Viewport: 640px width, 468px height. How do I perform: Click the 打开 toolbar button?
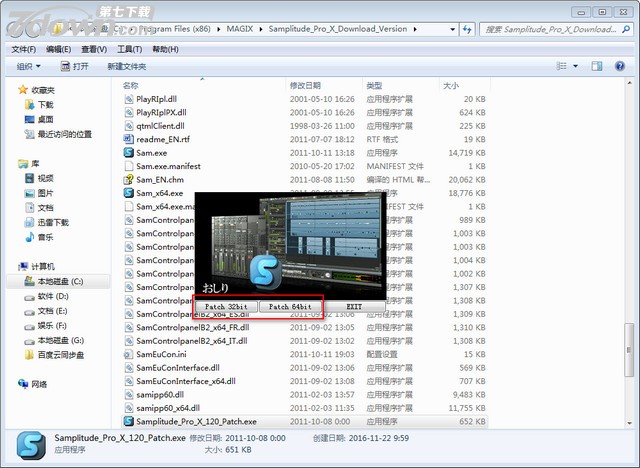74,66
